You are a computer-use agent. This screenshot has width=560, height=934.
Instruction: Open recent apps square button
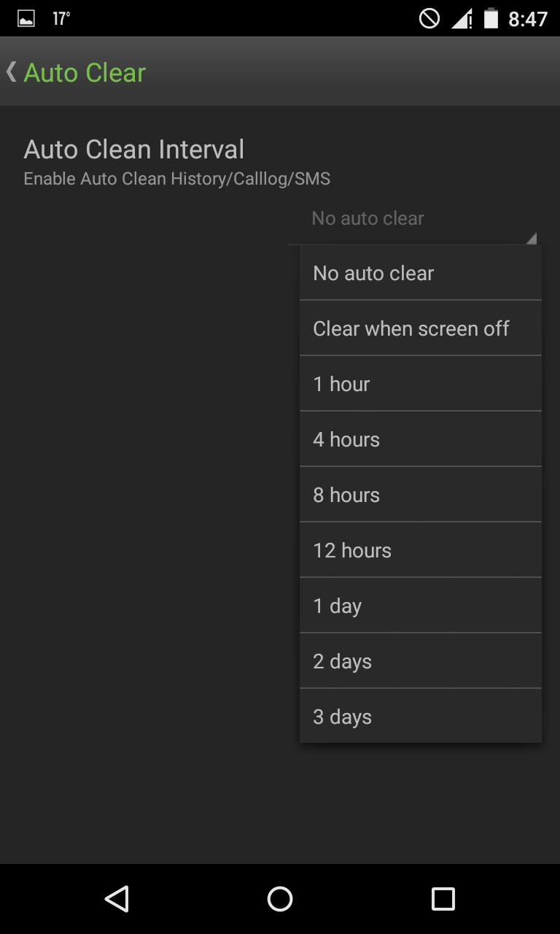click(x=443, y=899)
